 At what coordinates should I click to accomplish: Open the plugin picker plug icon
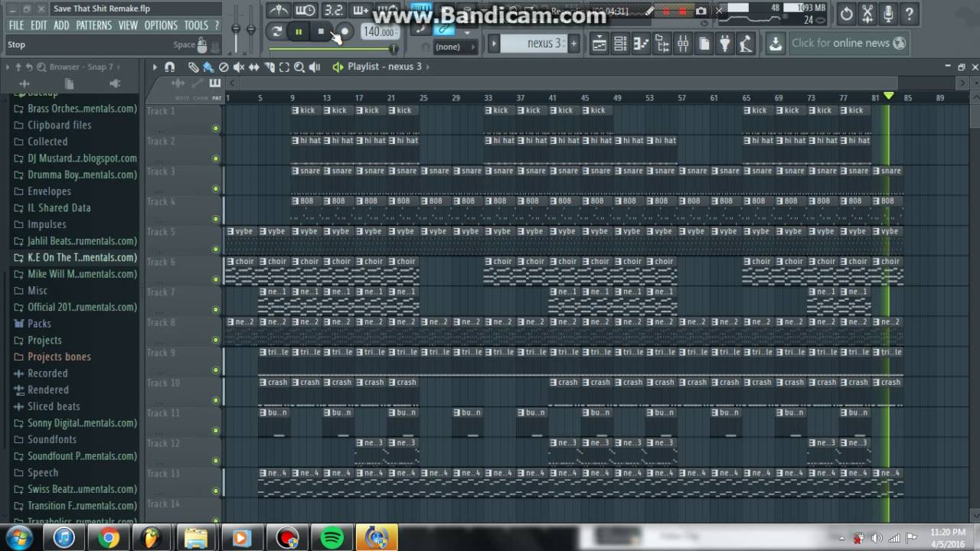pos(724,44)
